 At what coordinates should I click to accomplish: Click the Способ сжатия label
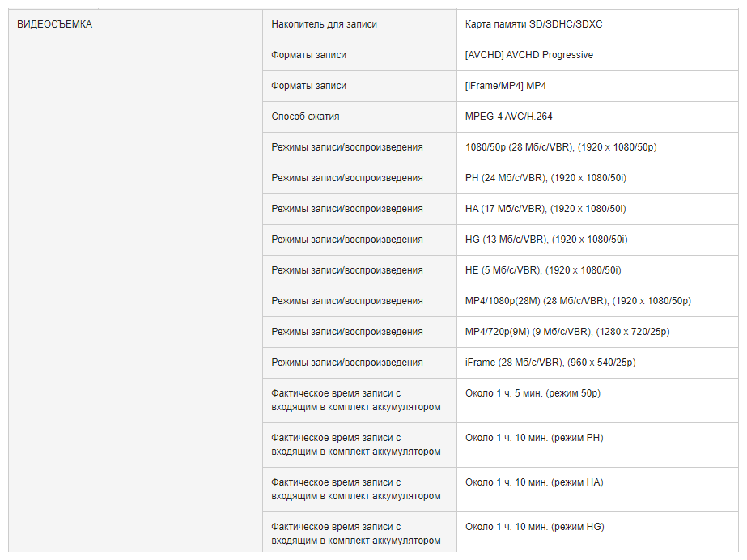pyautogui.click(x=305, y=117)
